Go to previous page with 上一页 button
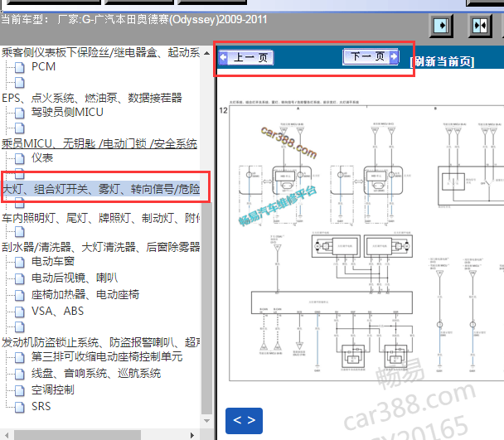504x440 pixels. click(x=246, y=58)
